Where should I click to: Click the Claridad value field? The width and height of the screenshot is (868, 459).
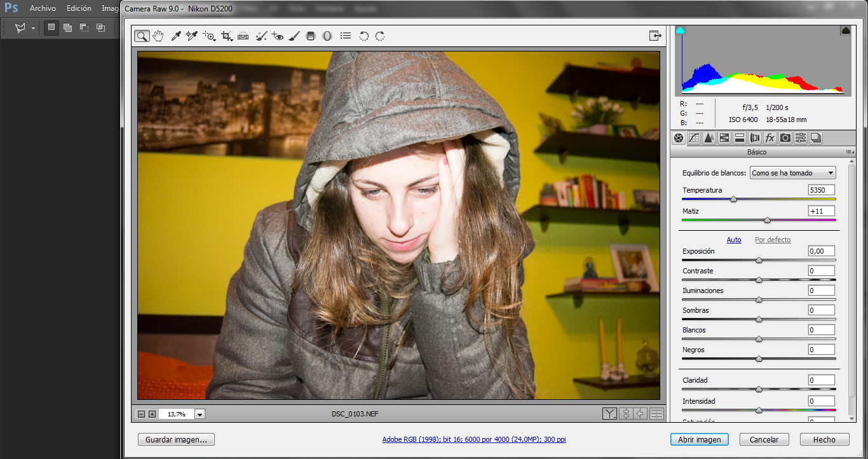click(821, 380)
